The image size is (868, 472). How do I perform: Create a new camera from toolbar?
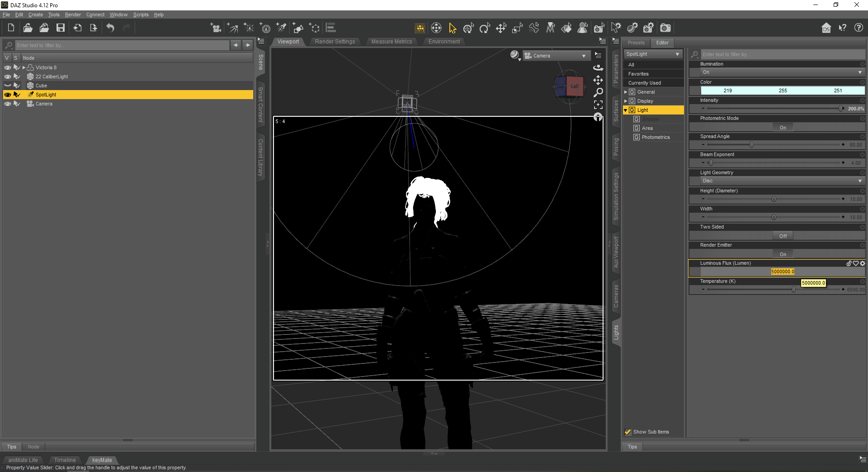[216, 28]
